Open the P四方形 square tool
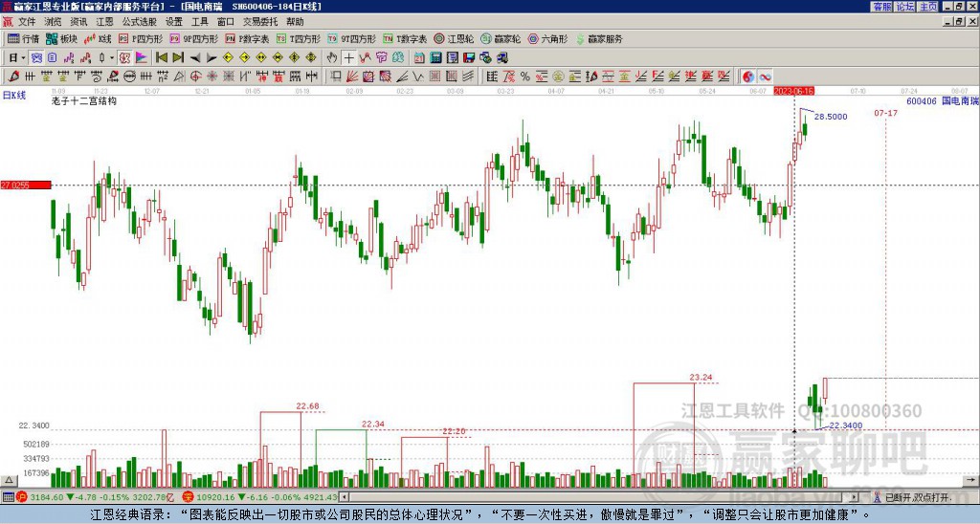This screenshot has width=980, height=524. click(141, 38)
